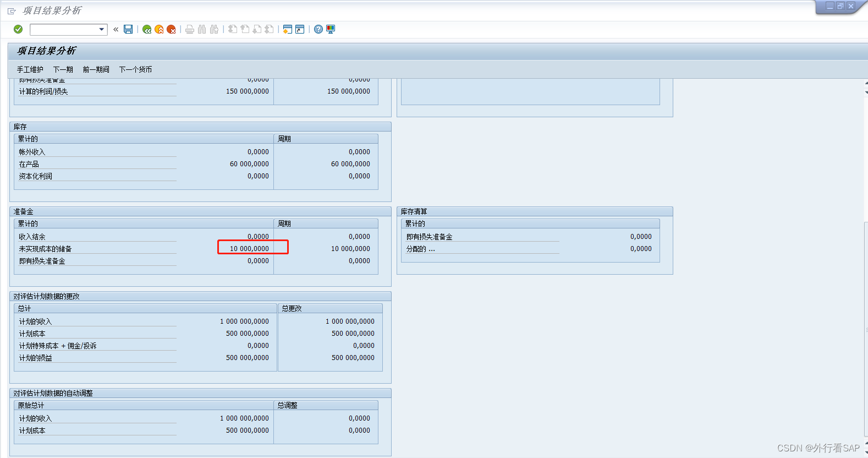Image resolution: width=868 pixels, height=458 pixels.
Task: Click 计划的收入 label in 对评估计划数据的更改
Action: 35,321
